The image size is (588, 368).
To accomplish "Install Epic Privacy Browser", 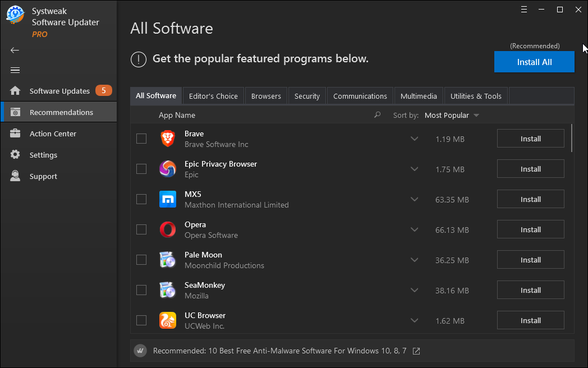I will tap(531, 169).
